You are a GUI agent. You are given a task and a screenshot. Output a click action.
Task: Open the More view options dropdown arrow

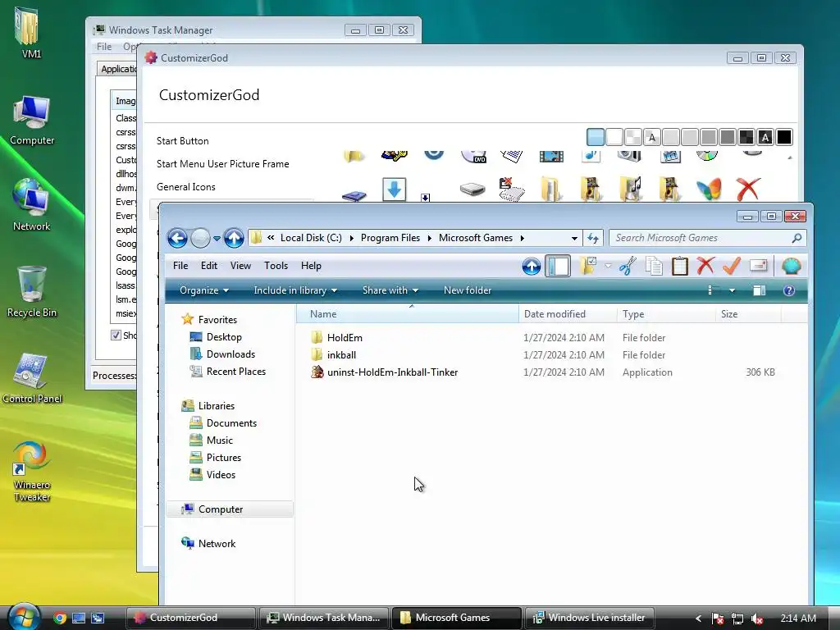[x=732, y=290]
